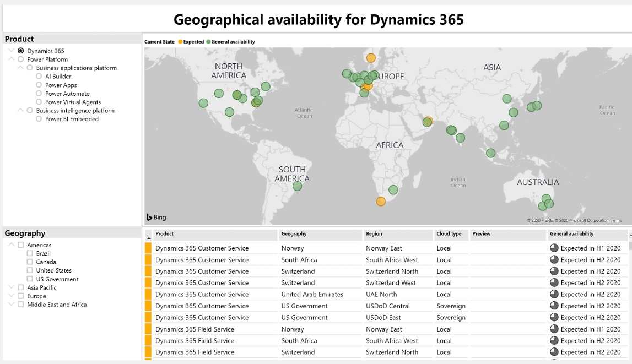
Task: Click the green Texas bubble on map
Action: tap(229, 112)
